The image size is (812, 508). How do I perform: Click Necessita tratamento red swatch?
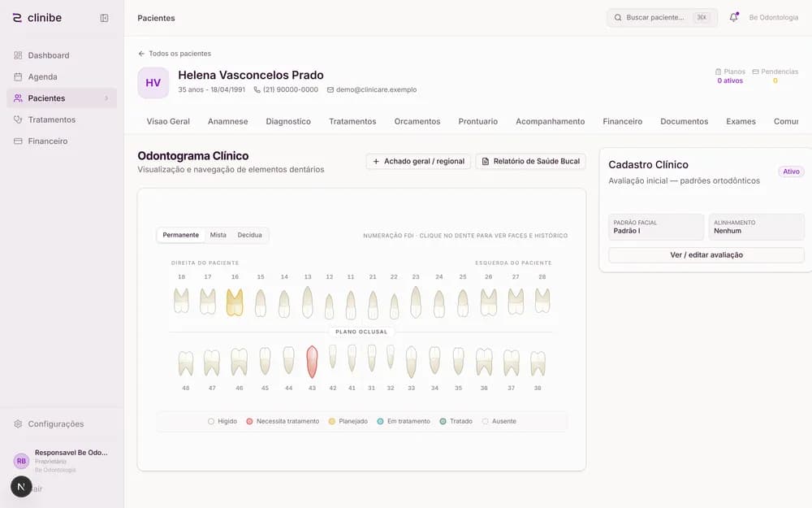[x=249, y=421]
